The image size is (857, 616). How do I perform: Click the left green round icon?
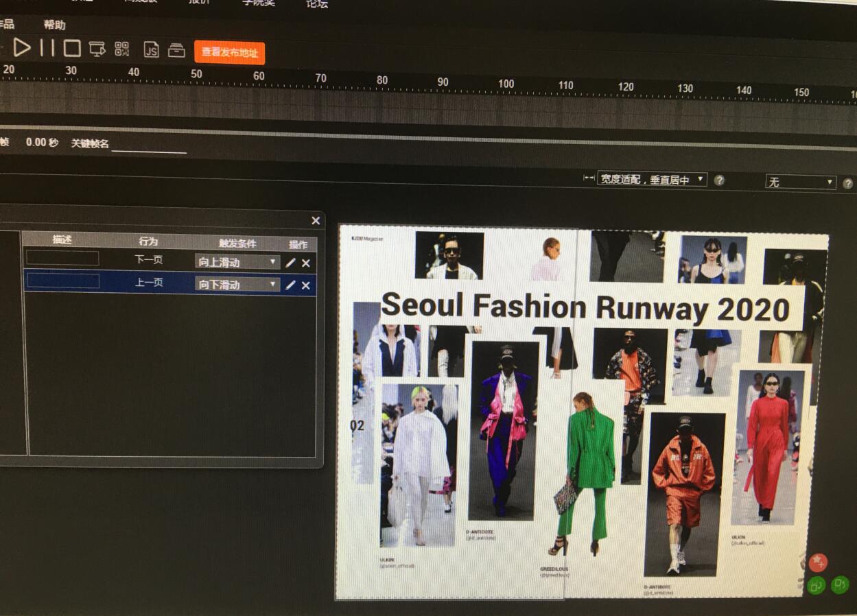coord(817,586)
